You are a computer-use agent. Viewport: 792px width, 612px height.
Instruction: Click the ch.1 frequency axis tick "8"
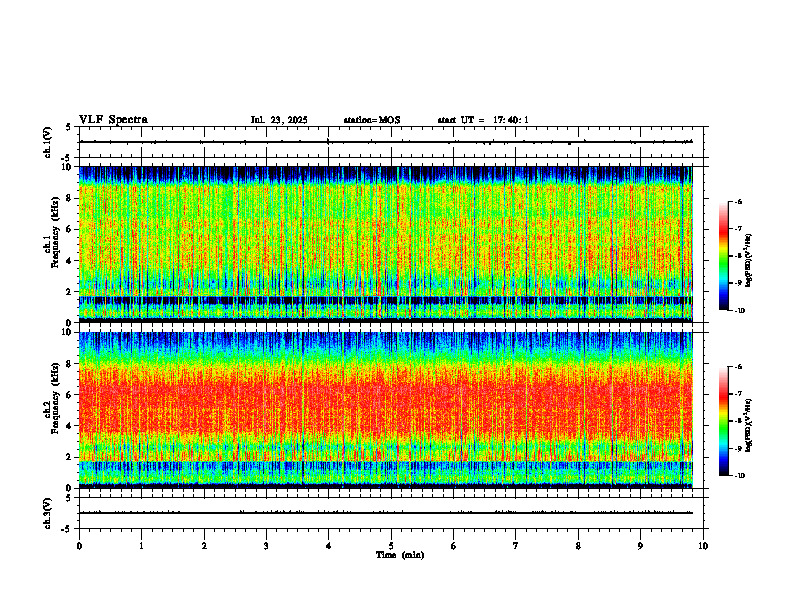click(69, 198)
